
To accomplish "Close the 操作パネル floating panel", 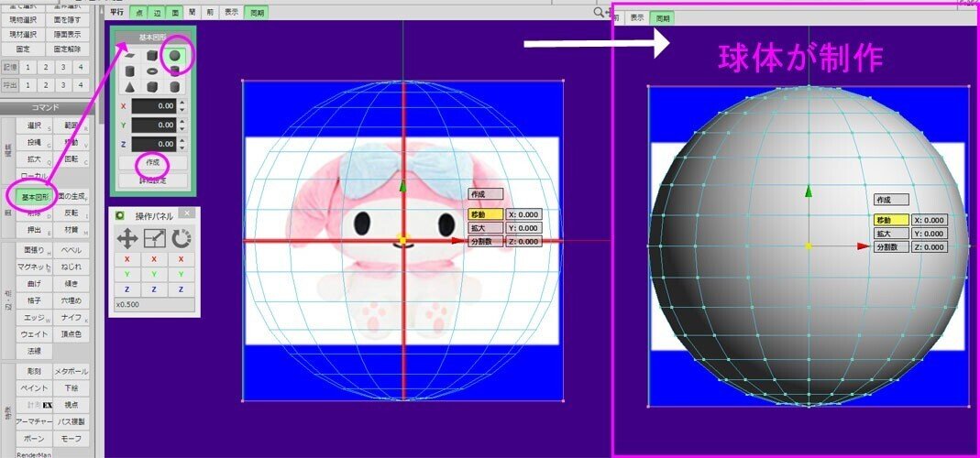I will tap(188, 213).
